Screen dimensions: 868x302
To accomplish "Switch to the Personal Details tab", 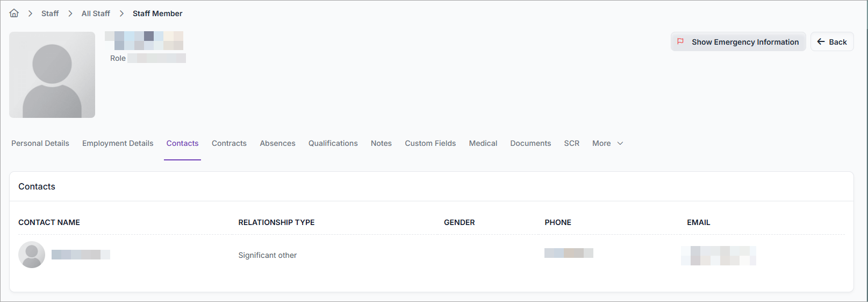I will click(x=40, y=143).
